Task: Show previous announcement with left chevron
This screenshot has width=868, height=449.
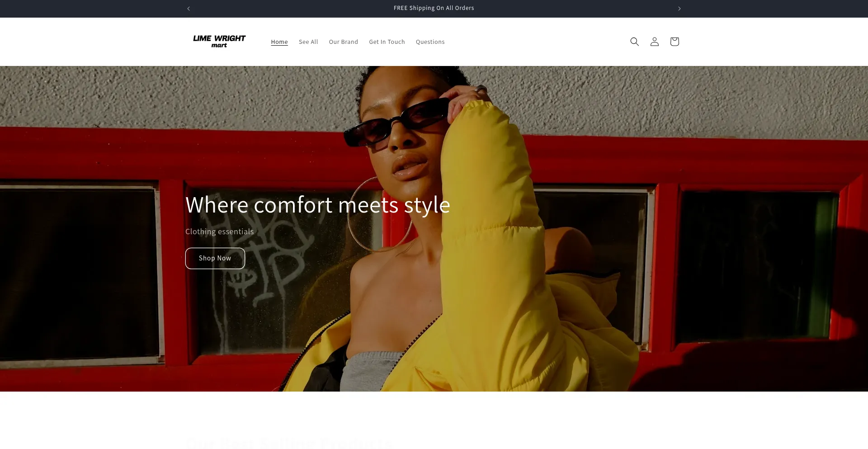Action: click(189, 9)
